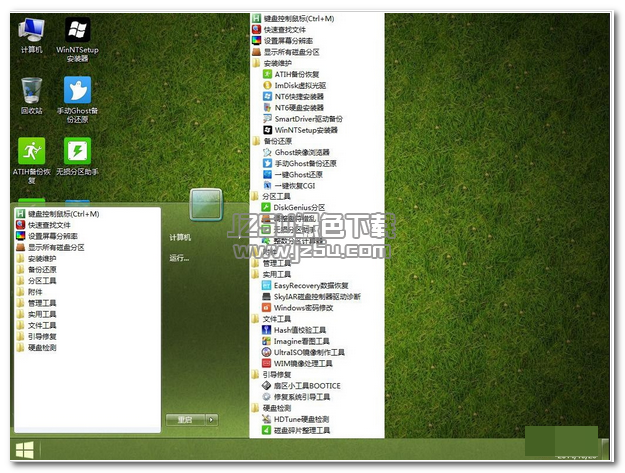Open ATIH备份恢复 desktop shortcut
The height and width of the screenshot is (473, 625).
click(31, 161)
